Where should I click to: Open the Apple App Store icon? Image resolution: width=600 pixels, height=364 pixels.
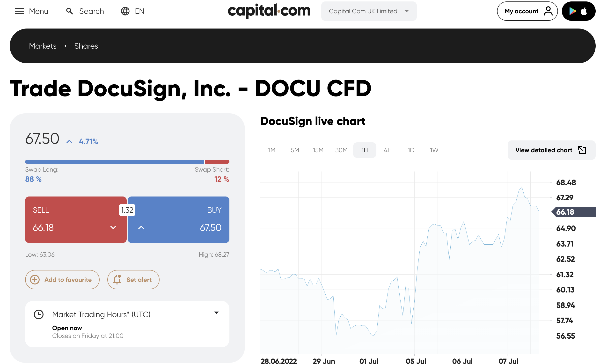pyautogui.click(x=584, y=11)
